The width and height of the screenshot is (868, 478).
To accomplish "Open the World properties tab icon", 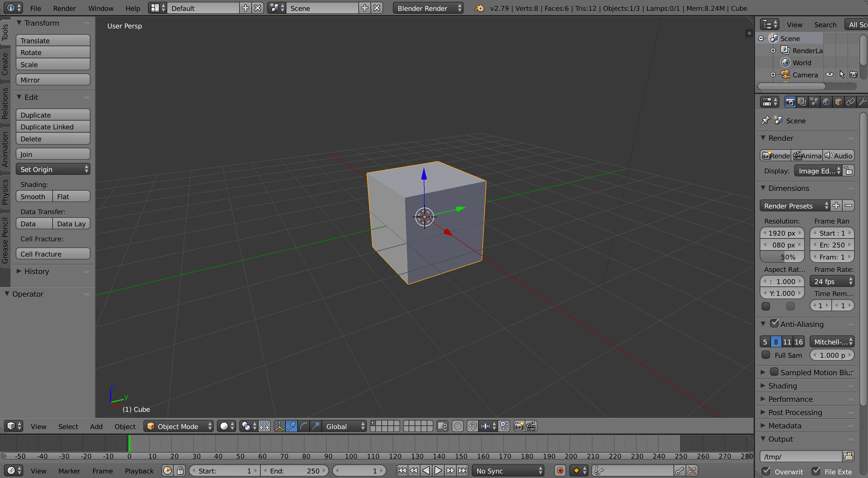I will [826, 102].
